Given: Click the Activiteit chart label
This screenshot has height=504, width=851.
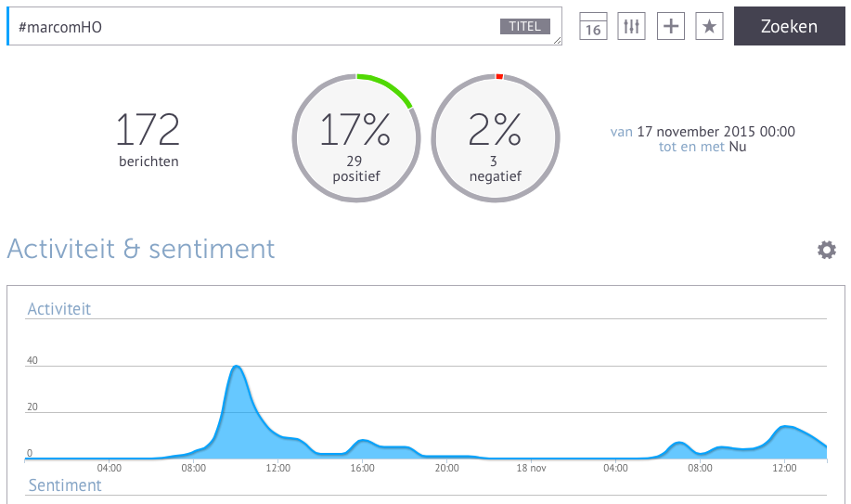Looking at the screenshot, I should pyautogui.click(x=59, y=309).
